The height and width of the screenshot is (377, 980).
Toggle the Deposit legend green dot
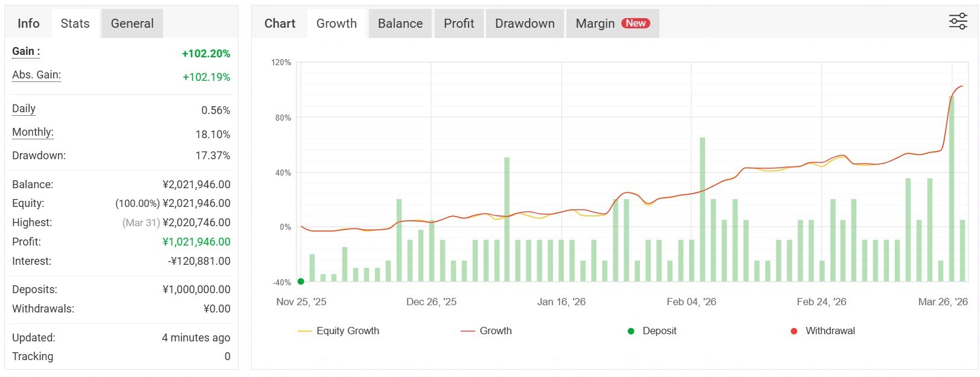pos(631,331)
